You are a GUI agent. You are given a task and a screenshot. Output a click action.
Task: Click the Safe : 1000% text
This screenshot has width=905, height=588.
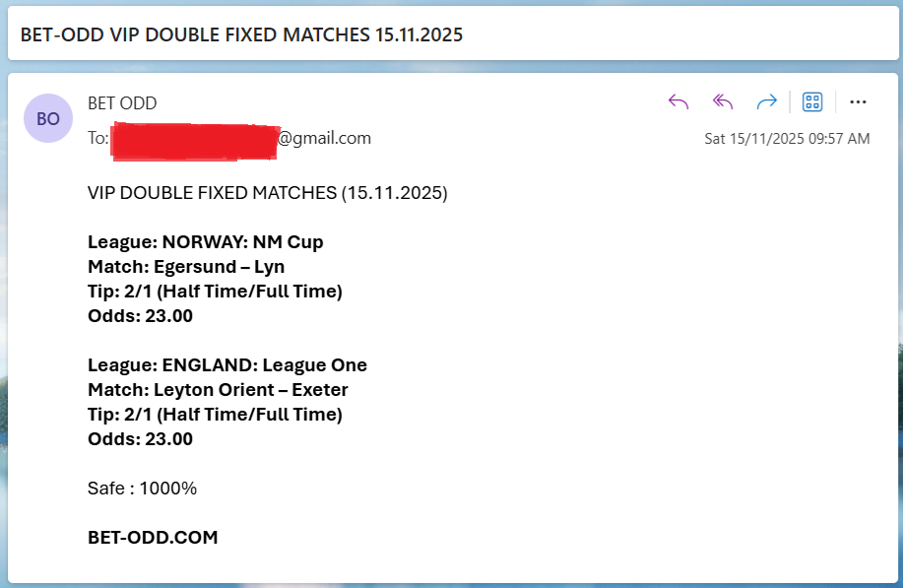(x=142, y=489)
